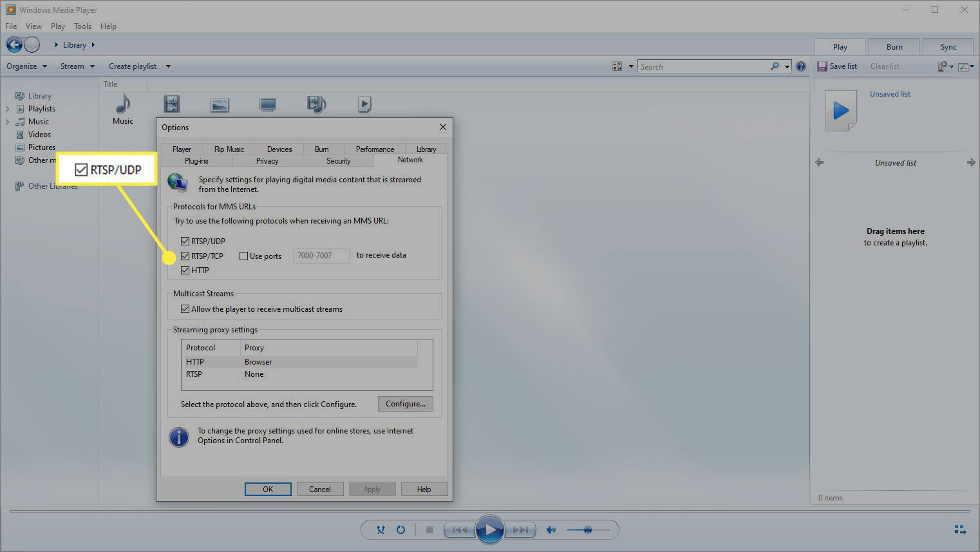Open the Tools menu
Screen dimensions: 980x552
click(82, 26)
